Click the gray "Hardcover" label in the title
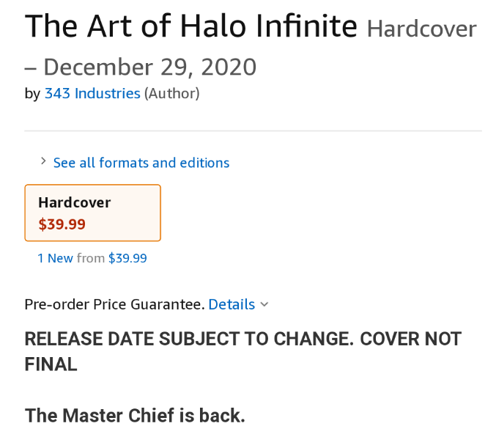The image size is (496, 448). click(x=421, y=29)
